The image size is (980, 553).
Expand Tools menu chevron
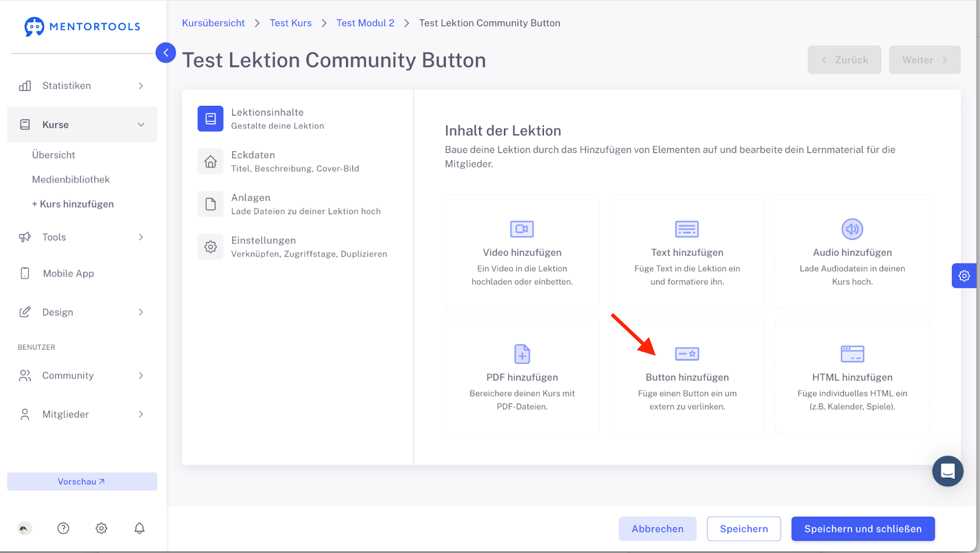tap(141, 237)
